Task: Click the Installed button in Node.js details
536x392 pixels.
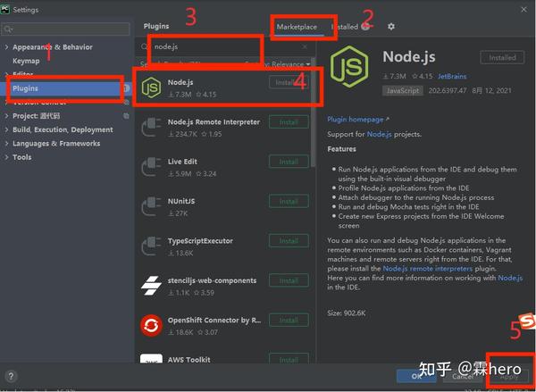Action: [x=502, y=57]
